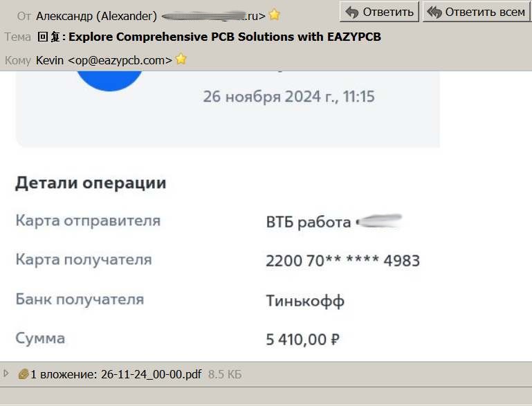Click the date 26 ноября 2024 г., 11:15
The height and width of the screenshot is (406, 532).
pos(288,97)
